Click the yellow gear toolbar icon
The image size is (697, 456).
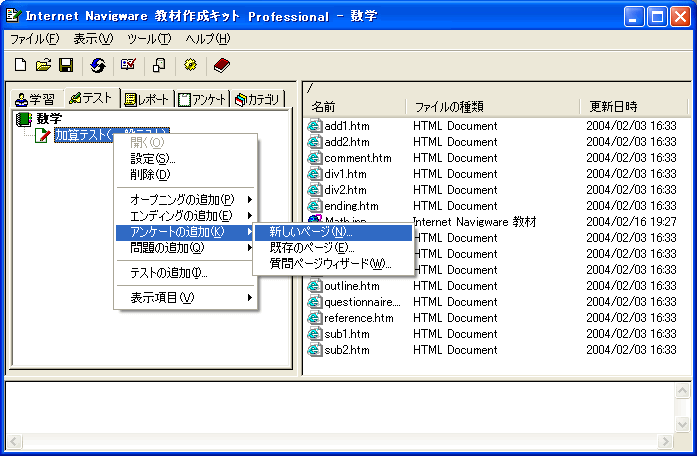190,65
